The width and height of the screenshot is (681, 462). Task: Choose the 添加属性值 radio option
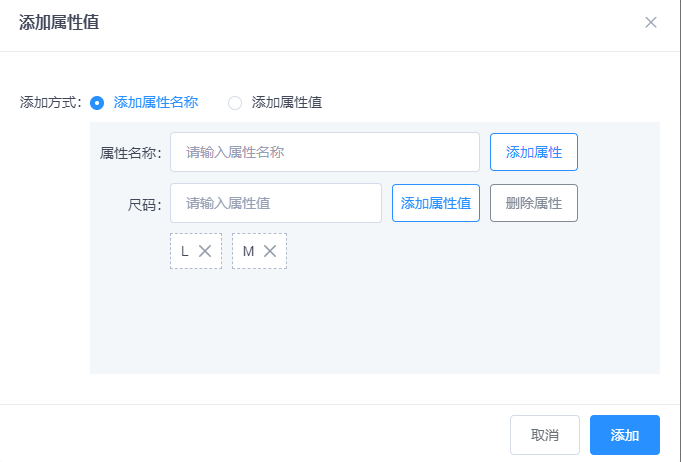[x=235, y=102]
